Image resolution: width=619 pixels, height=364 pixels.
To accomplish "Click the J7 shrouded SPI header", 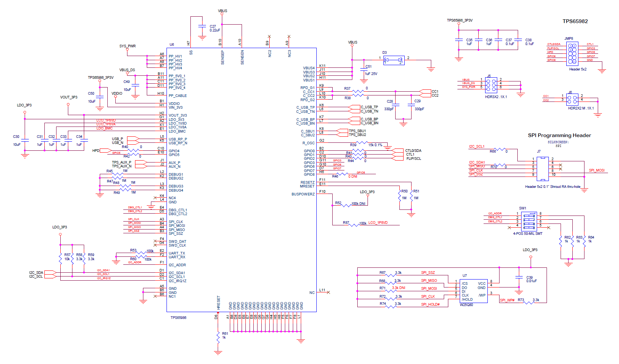I will (x=542, y=169).
